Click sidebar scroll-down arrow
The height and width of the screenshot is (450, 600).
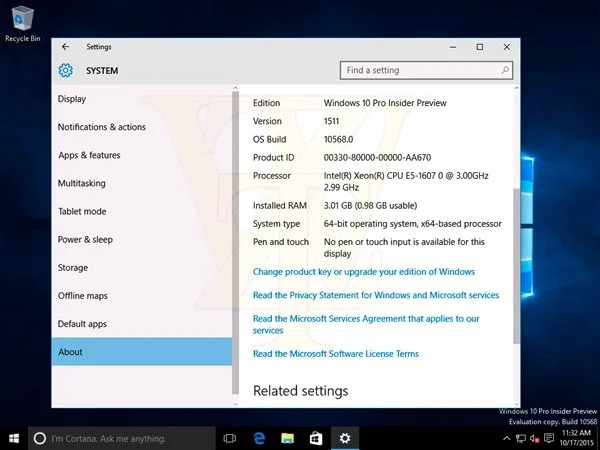[235, 403]
